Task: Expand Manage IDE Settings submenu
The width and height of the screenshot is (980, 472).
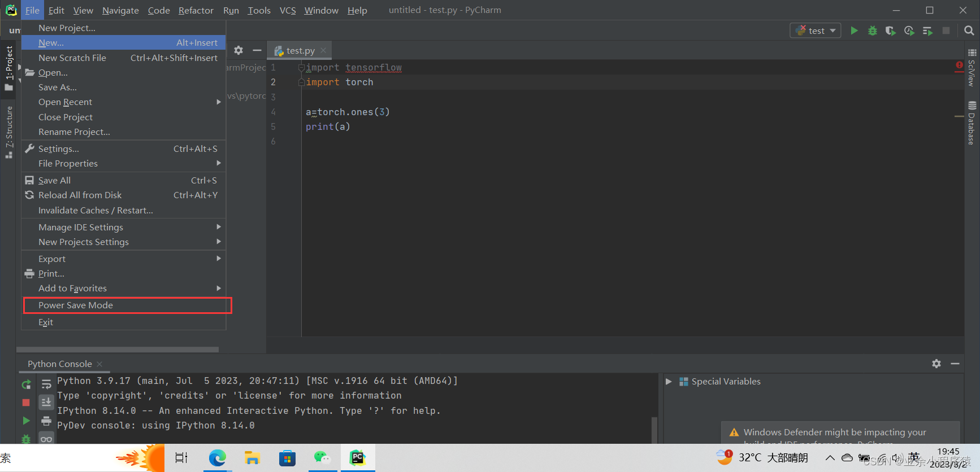Action: [123, 227]
